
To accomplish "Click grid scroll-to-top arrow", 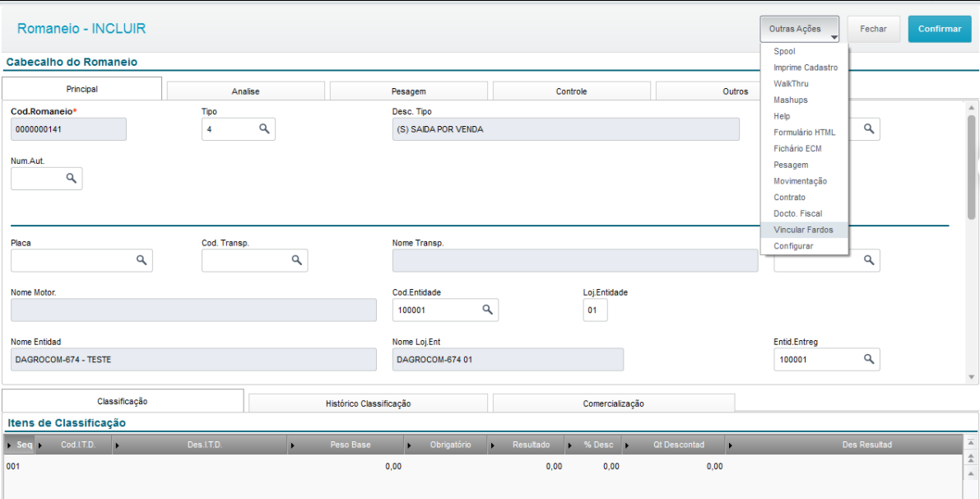I will [x=970, y=443].
